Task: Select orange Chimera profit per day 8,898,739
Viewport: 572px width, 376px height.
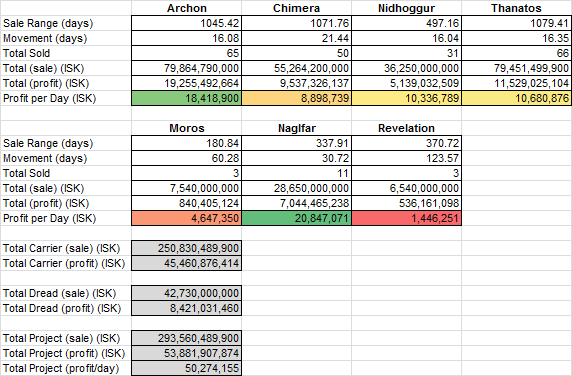Action: [x=296, y=98]
